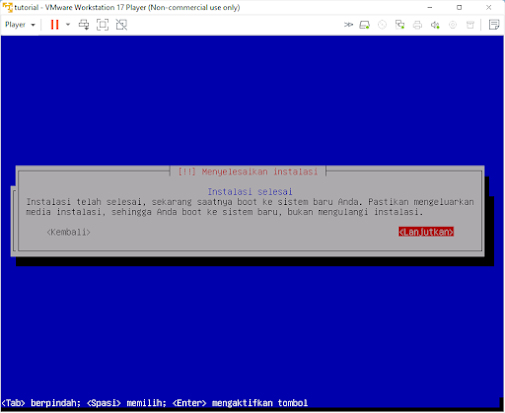505x413 pixels.
Task: Open the message log icon at toolbar end
Action: pyautogui.click(x=494, y=25)
